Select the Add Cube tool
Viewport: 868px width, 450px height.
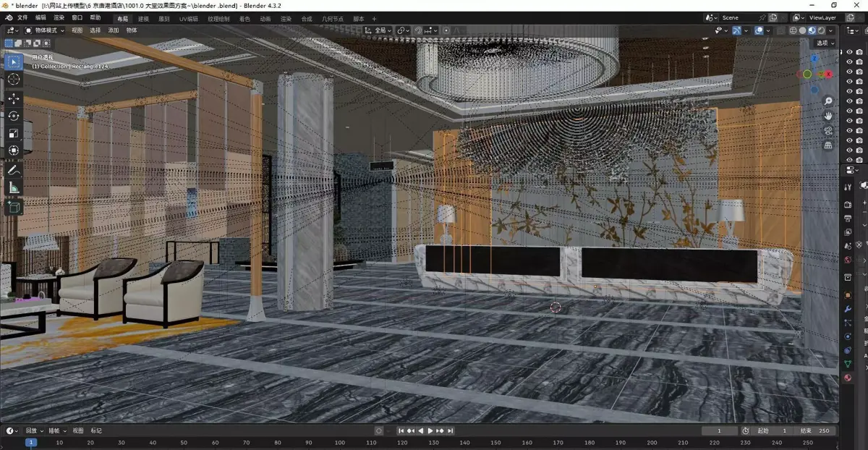pyautogui.click(x=14, y=207)
